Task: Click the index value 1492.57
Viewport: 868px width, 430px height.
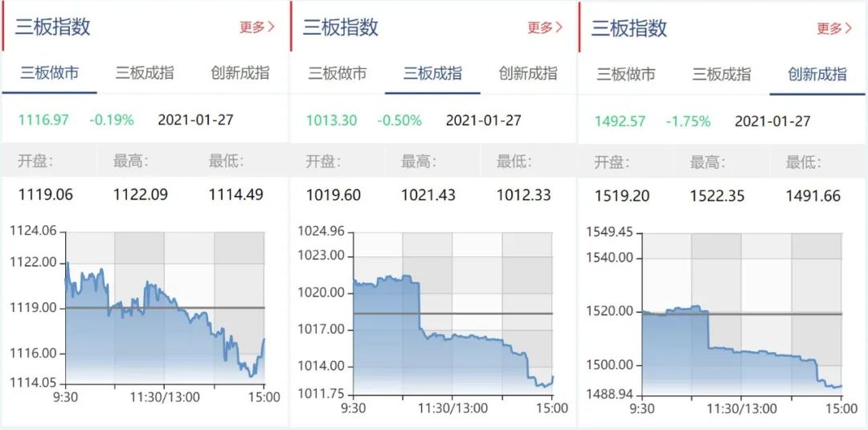Action: click(x=620, y=121)
